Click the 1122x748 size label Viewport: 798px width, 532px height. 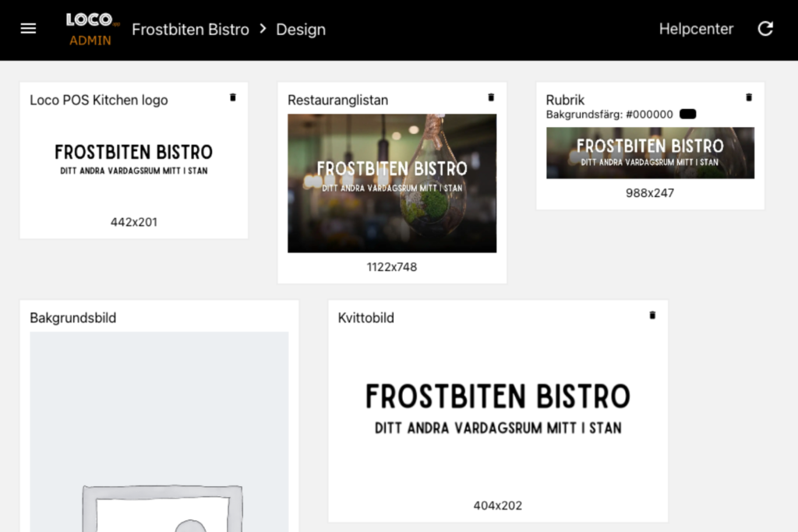(392, 267)
